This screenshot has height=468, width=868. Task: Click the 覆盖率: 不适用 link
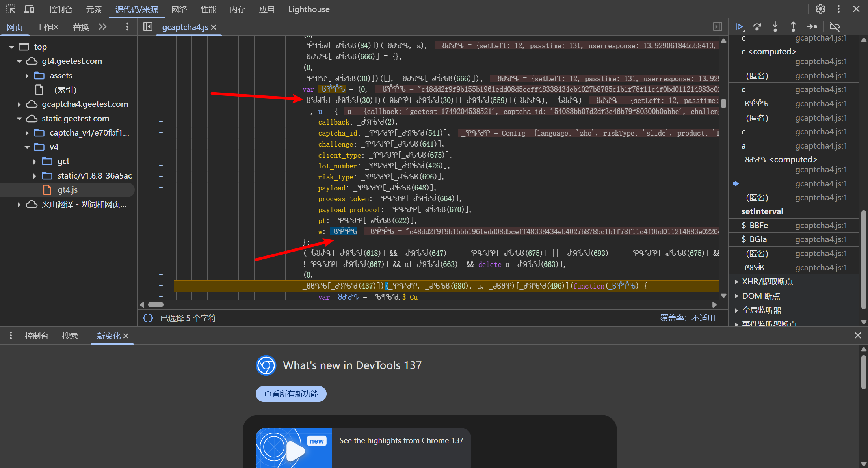coord(688,318)
